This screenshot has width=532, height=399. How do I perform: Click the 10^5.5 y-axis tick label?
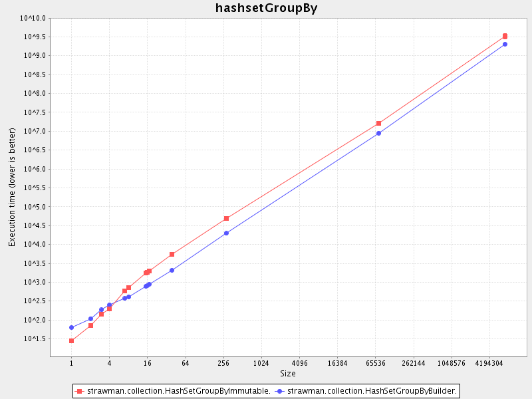click(x=35, y=188)
